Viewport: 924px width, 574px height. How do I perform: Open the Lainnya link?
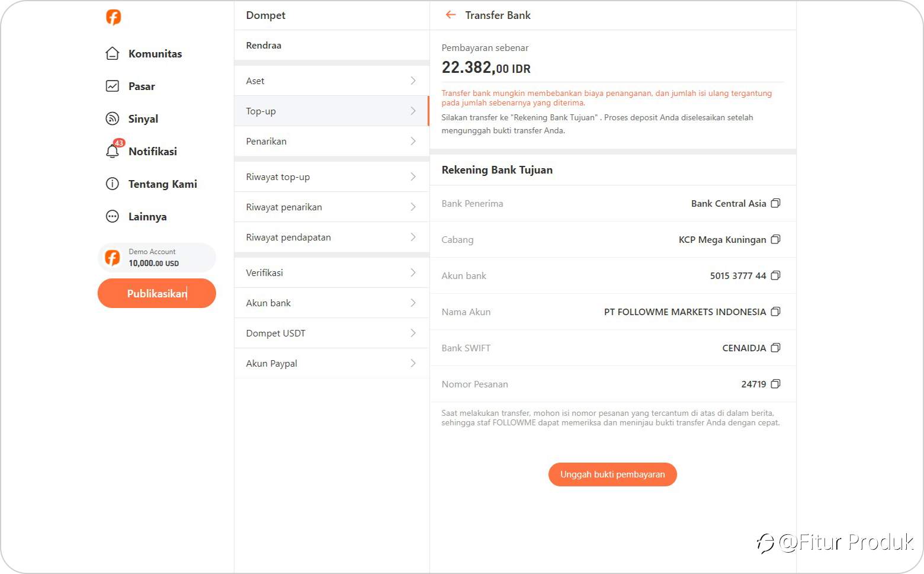point(147,216)
